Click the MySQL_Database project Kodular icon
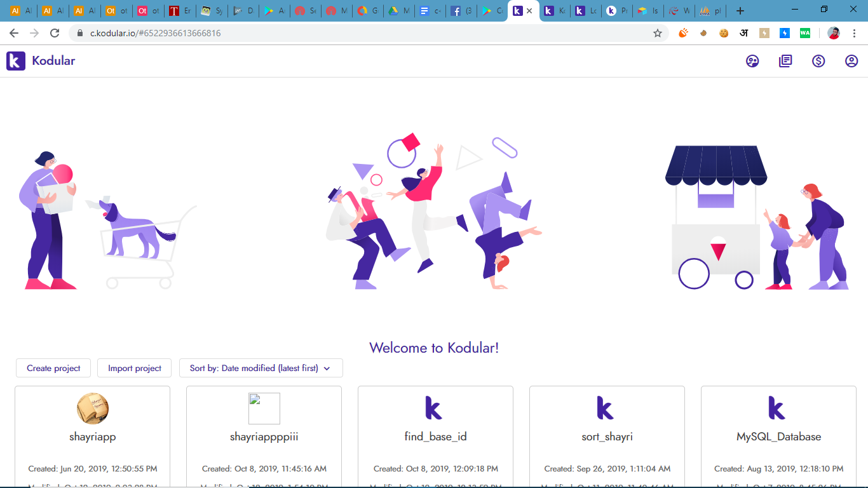This screenshot has width=868, height=488. [x=777, y=408]
